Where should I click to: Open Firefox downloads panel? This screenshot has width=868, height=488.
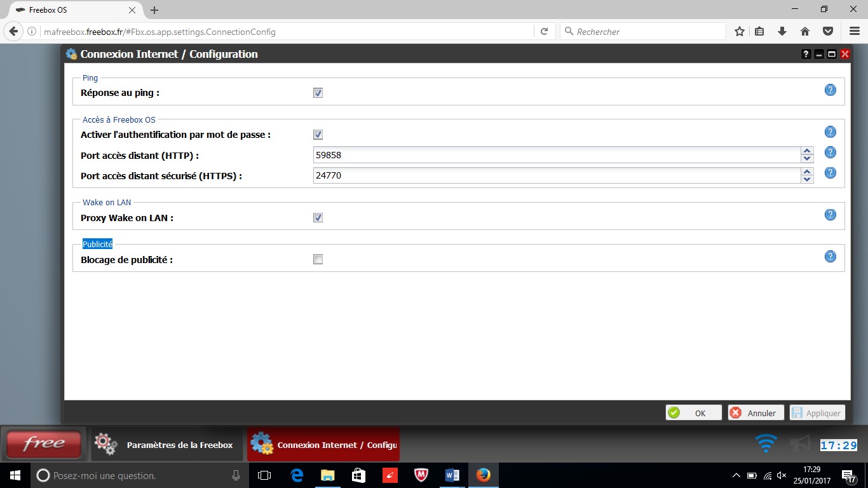point(782,31)
